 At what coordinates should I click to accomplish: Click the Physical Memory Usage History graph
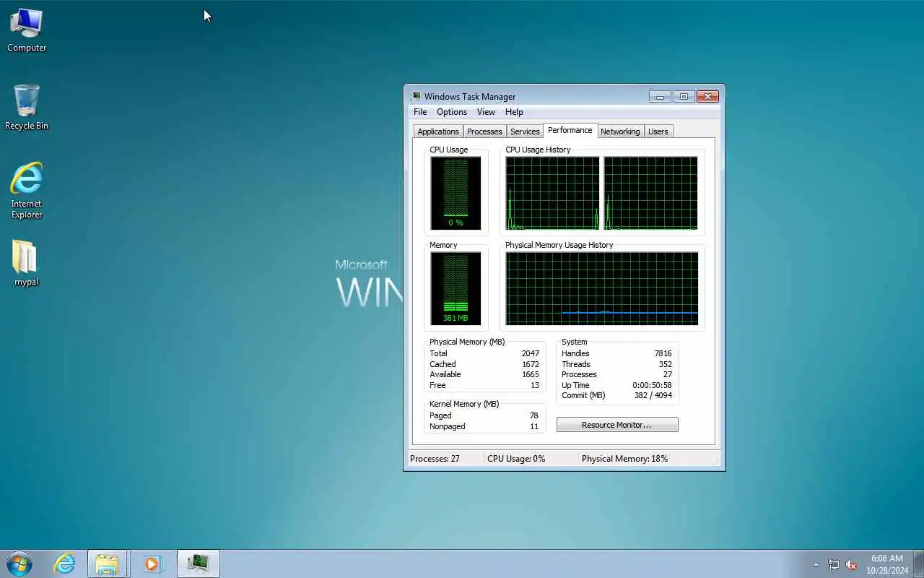tap(601, 288)
